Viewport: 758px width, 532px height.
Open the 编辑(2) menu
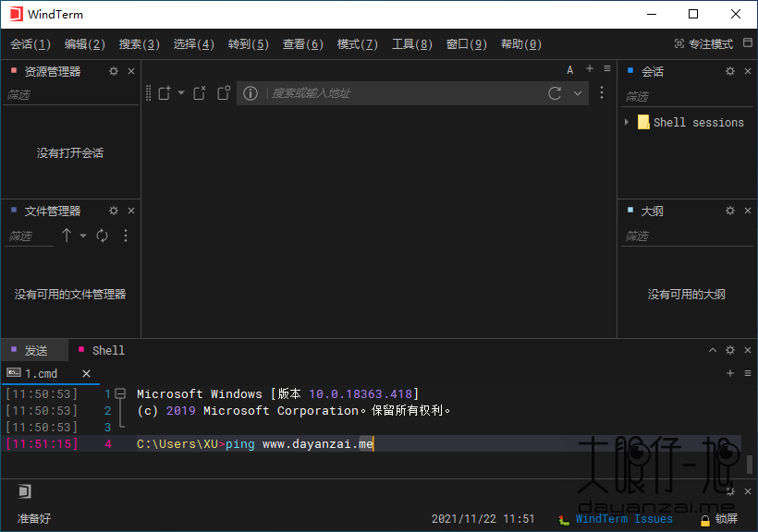[85, 44]
